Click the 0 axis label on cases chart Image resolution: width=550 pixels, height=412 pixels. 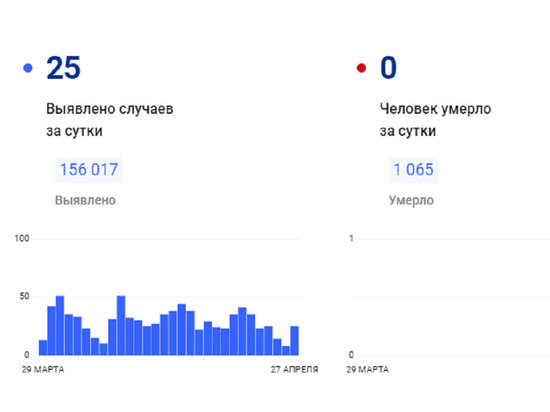point(27,354)
